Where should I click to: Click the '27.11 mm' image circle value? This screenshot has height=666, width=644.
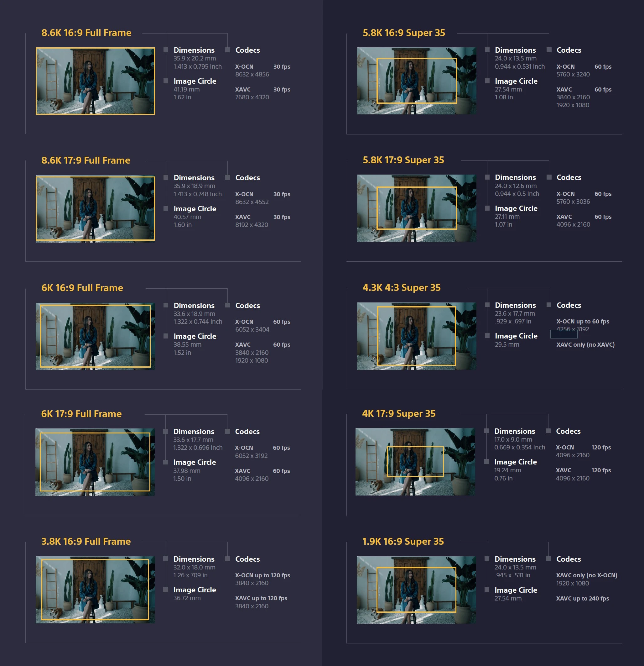pyautogui.click(x=507, y=216)
